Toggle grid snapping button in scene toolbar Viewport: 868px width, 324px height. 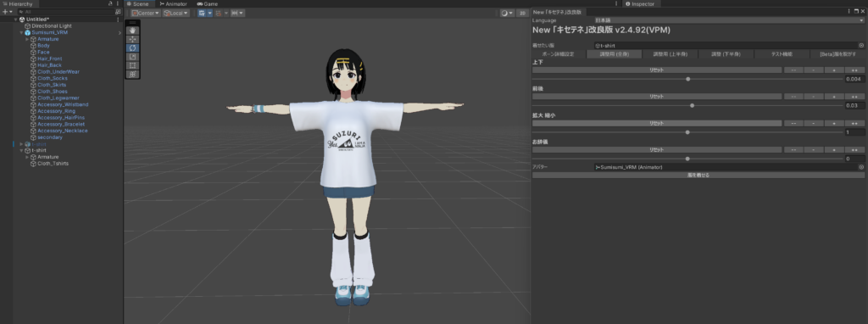coord(220,13)
